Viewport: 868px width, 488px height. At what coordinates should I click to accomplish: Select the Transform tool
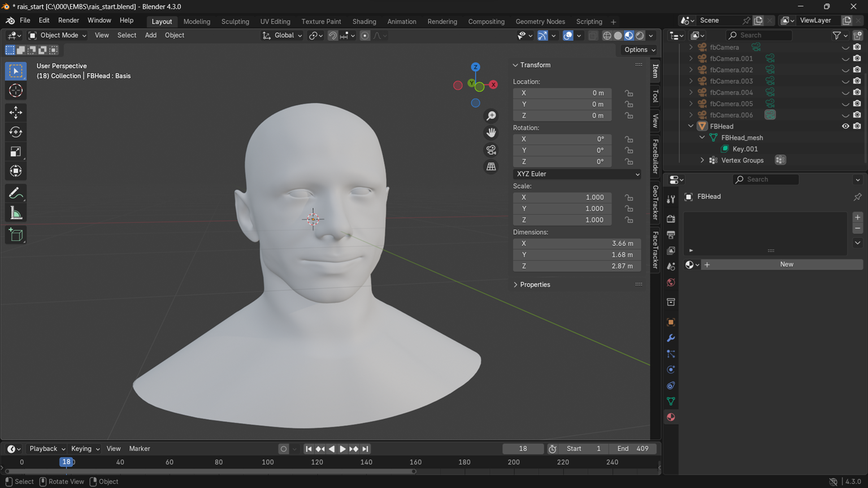pyautogui.click(x=16, y=171)
